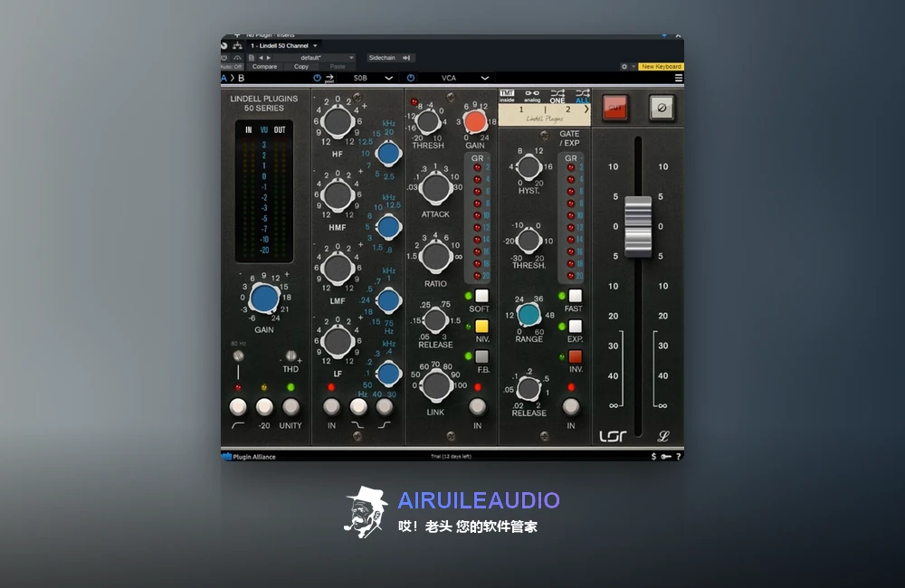Select TMT channel 2
Screen dimensions: 905x588
point(568,109)
